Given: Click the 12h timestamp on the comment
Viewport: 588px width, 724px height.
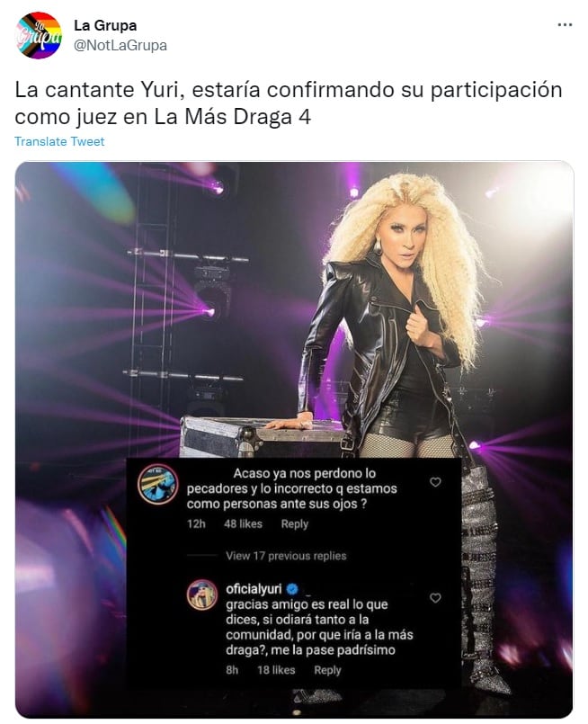Looking at the screenshot, I should click(196, 524).
